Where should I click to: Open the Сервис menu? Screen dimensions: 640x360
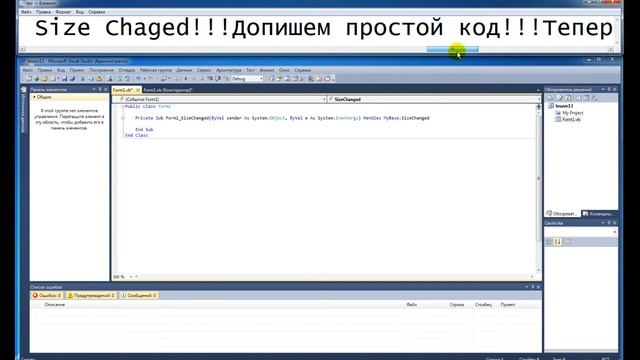pyautogui.click(x=204, y=70)
